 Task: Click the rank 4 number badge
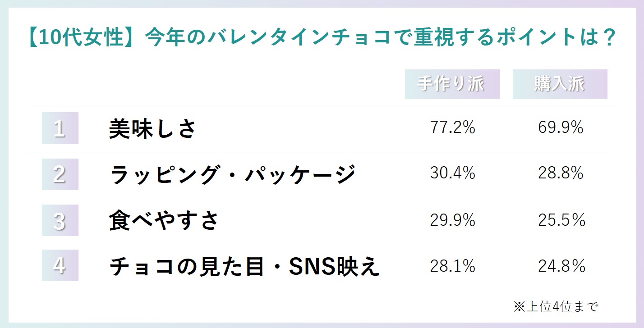click(x=60, y=265)
